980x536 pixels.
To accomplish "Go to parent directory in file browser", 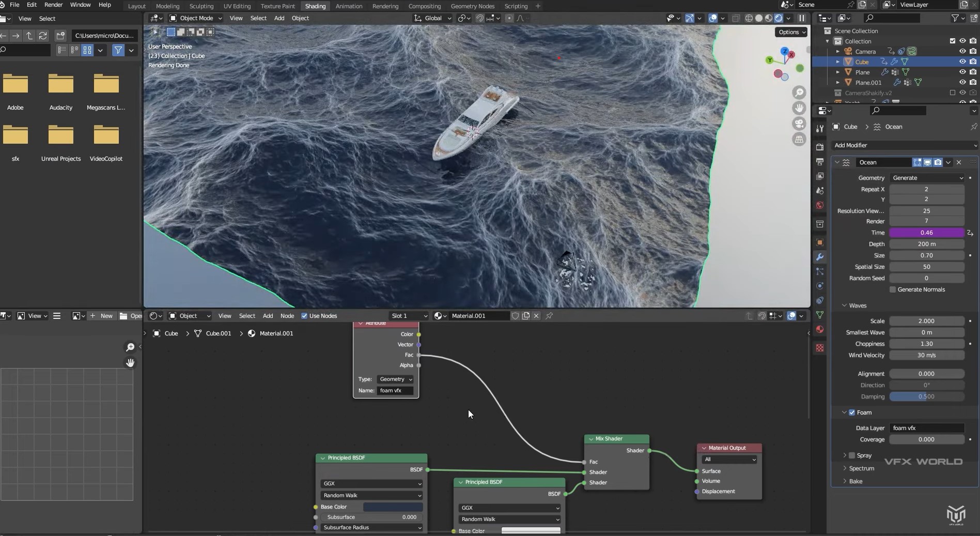I will point(29,36).
